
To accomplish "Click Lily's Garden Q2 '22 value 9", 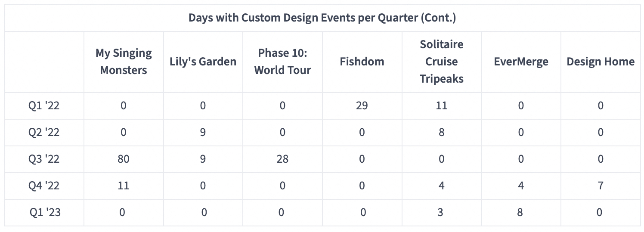I will (x=203, y=132).
